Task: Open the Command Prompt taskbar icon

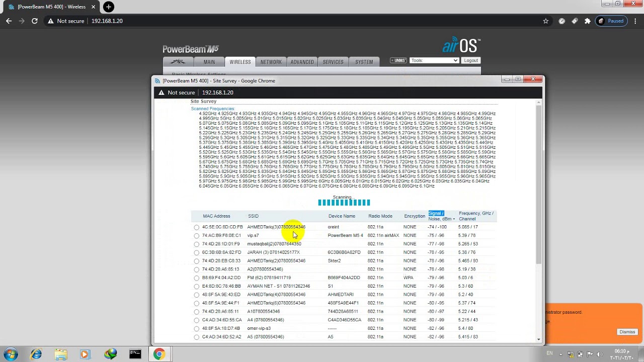Action: click(135, 354)
